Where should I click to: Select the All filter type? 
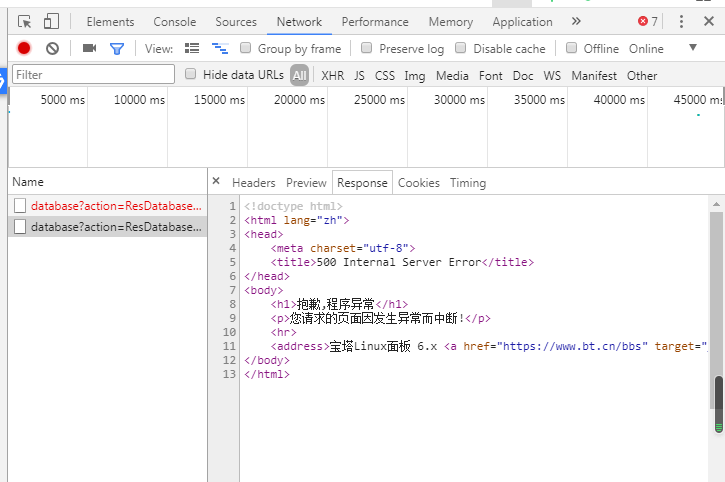(300, 75)
